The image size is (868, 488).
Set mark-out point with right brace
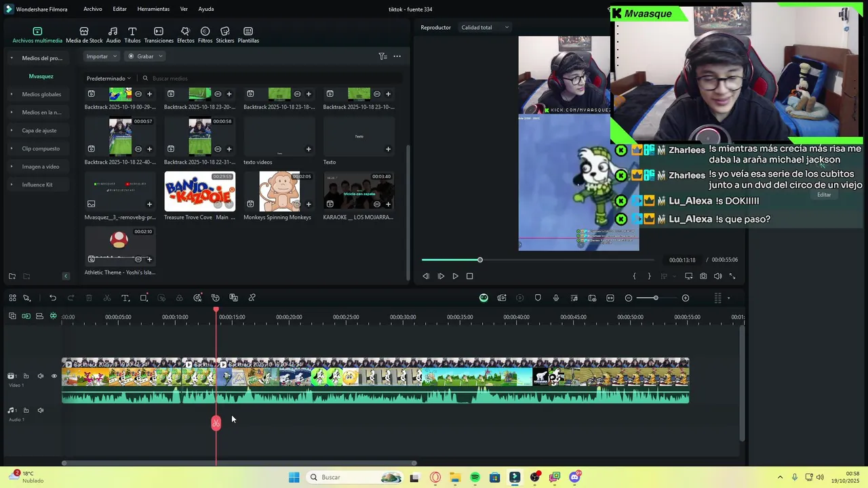[x=649, y=277]
